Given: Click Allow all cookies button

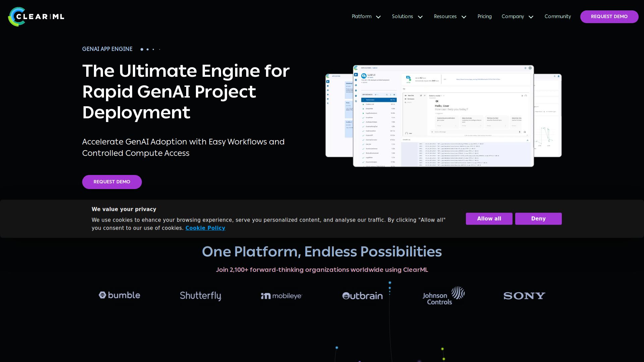Looking at the screenshot, I should (x=489, y=219).
